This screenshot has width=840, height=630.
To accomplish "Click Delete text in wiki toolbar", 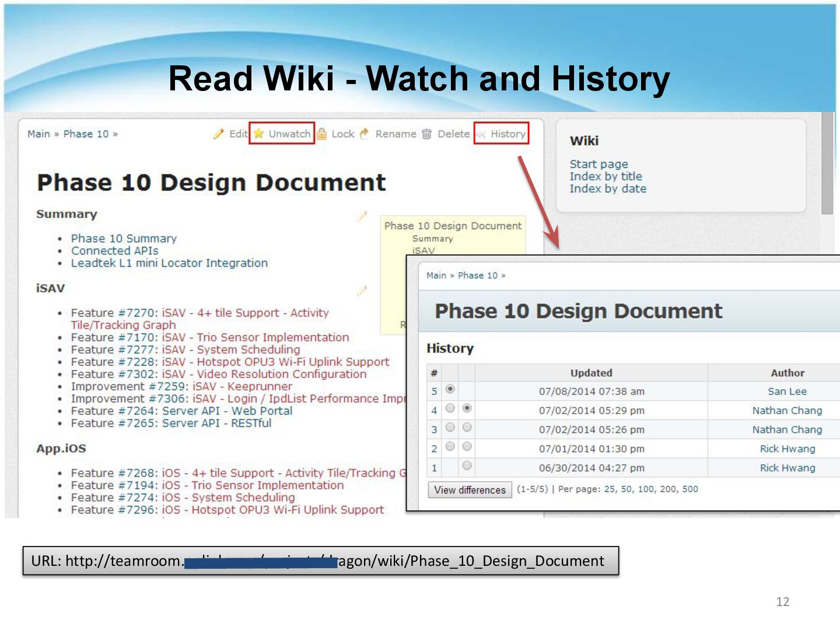I will [454, 134].
